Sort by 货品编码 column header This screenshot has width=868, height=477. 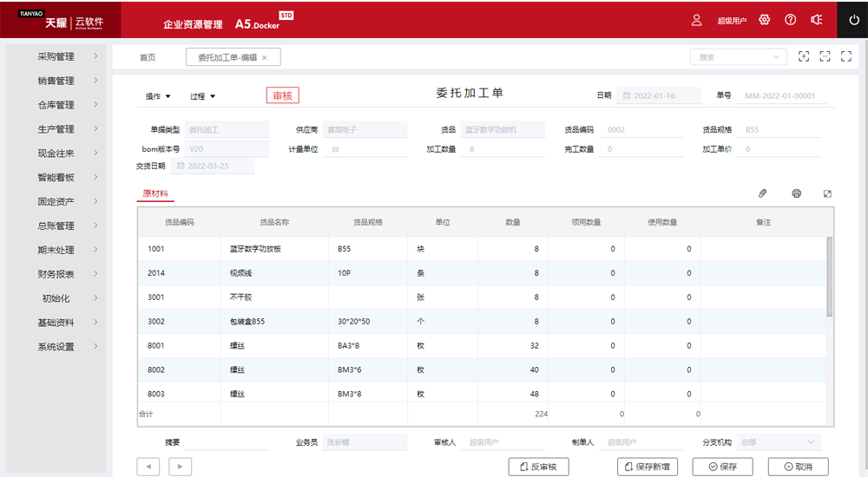coord(180,222)
